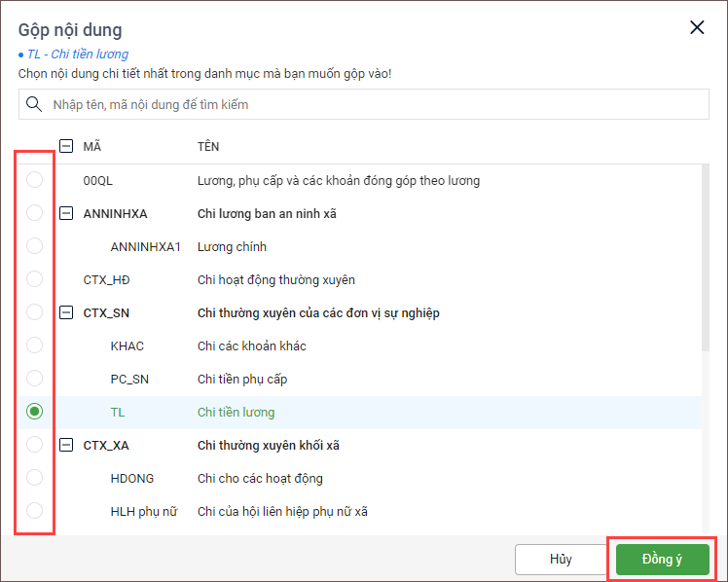The image size is (728, 582).
Task: Select the Chi tiền lương row
Action: pos(236,412)
